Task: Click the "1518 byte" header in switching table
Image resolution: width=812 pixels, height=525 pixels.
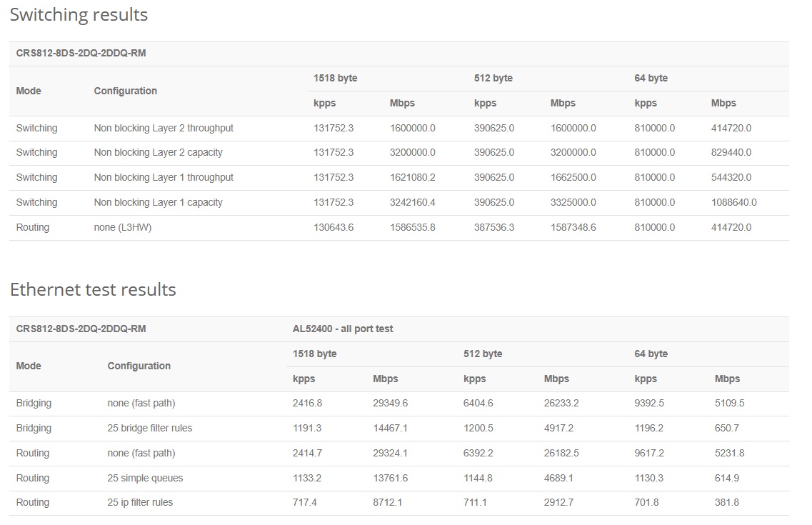Action: coord(335,78)
